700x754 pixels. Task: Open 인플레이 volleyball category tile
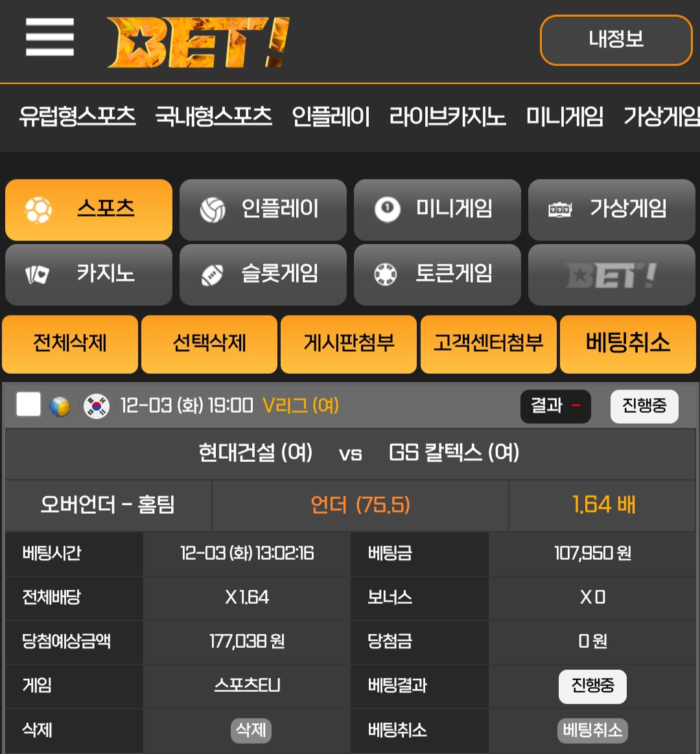click(x=262, y=210)
